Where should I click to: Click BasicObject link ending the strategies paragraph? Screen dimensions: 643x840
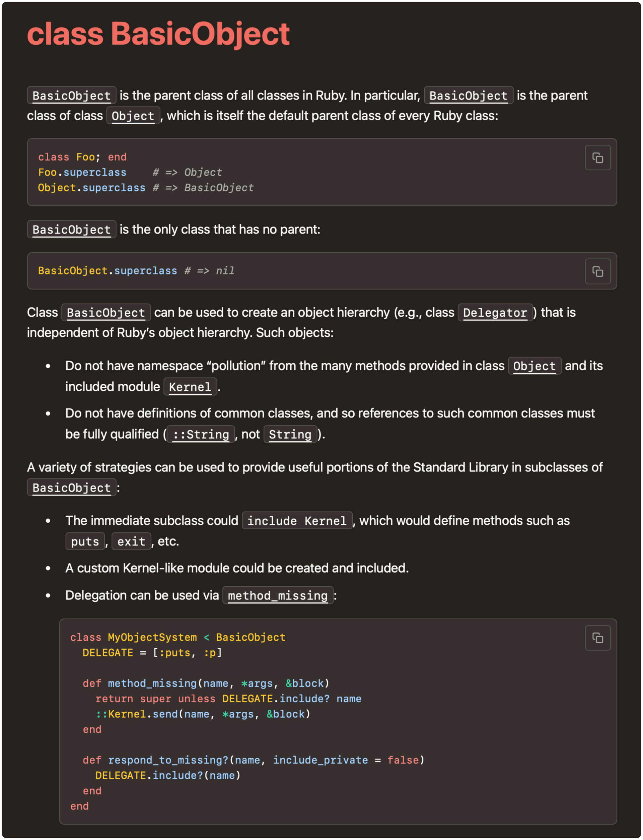[x=72, y=488]
